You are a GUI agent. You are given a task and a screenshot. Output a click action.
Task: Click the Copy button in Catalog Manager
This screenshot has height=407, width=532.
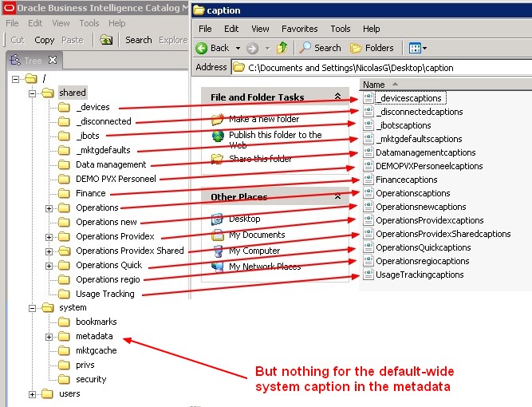click(45, 40)
